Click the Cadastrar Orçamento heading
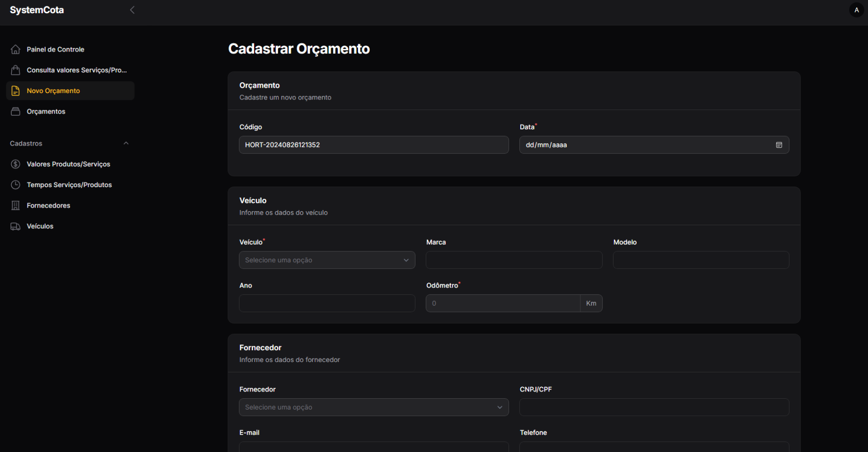 coord(299,49)
